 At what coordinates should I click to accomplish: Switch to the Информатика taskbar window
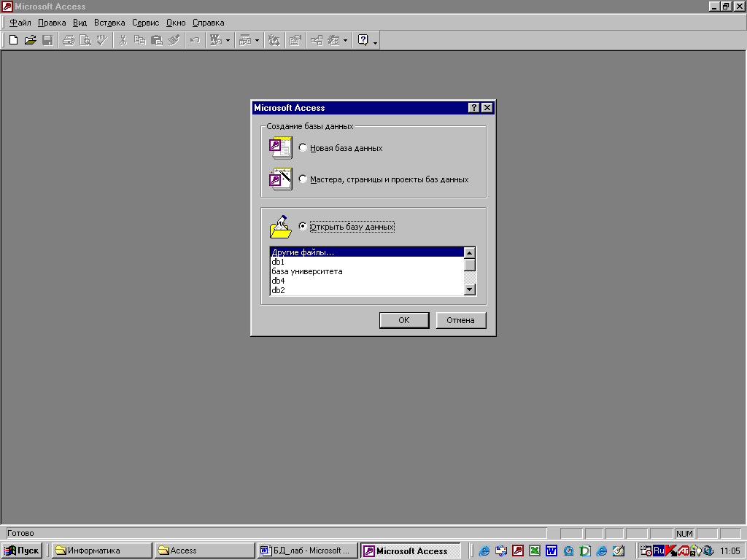(x=101, y=551)
